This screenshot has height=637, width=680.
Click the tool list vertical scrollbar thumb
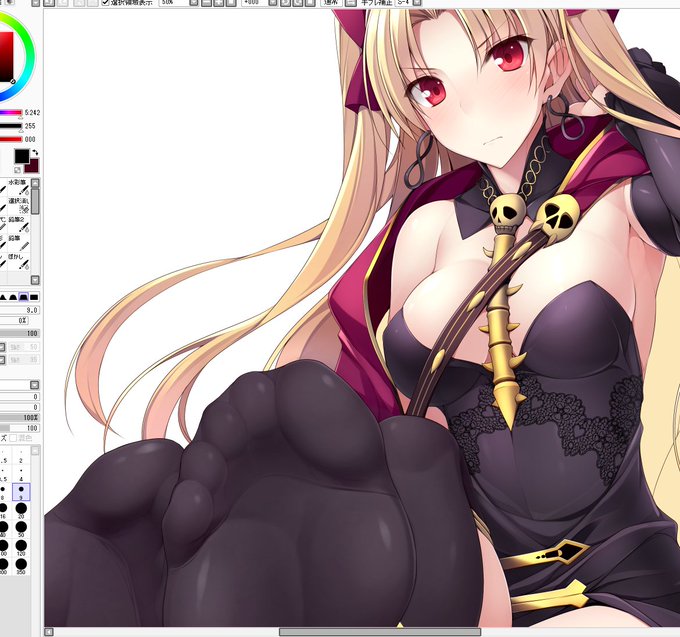(35, 201)
